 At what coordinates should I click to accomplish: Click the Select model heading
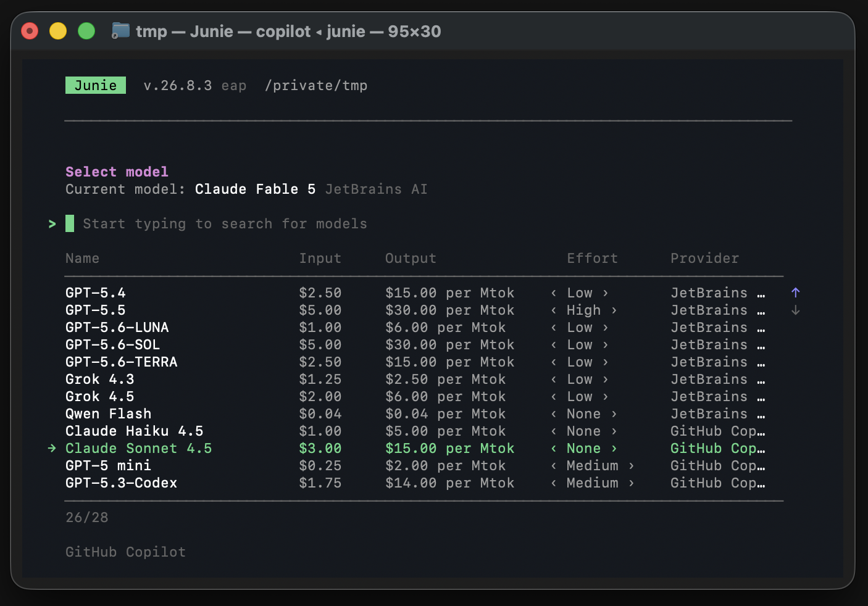click(117, 172)
